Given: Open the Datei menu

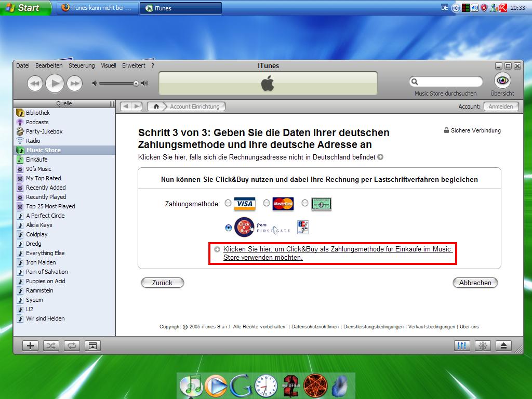Looking at the screenshot, I should [23, 65].
